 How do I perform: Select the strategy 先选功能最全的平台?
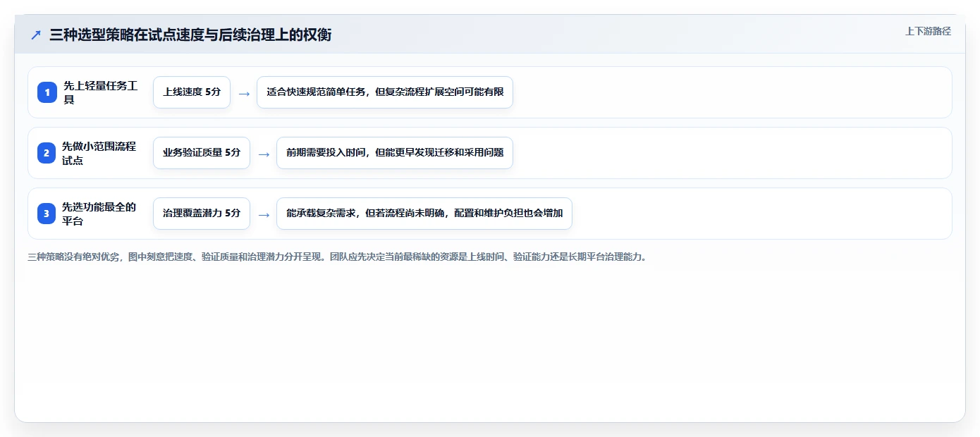click(100, 214)
